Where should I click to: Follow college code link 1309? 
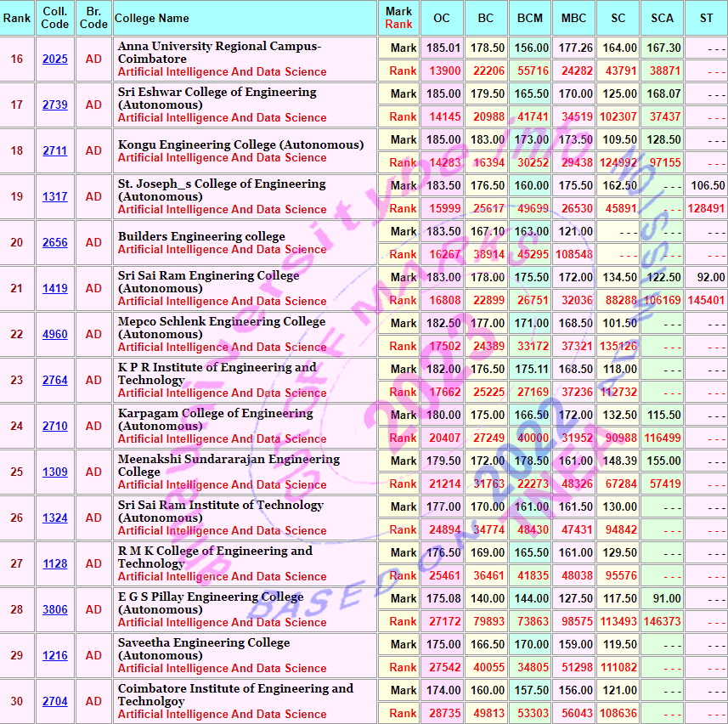(54, 472)
